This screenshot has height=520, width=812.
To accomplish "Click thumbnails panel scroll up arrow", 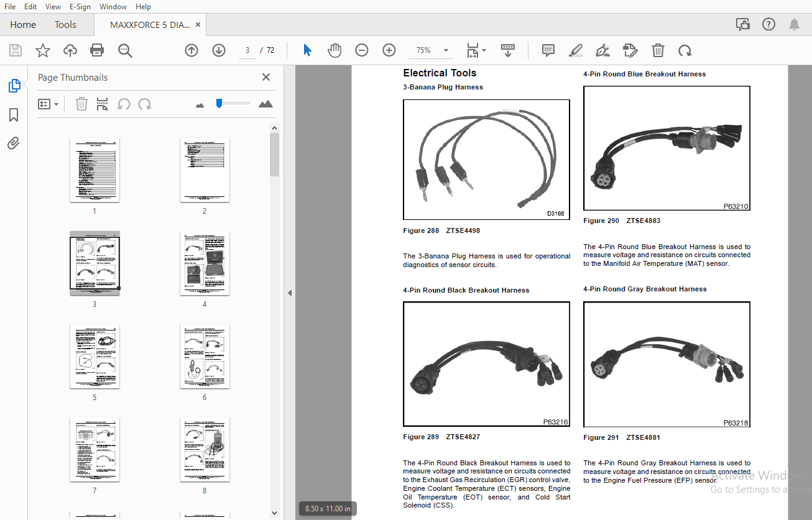I will pos(274,128).
